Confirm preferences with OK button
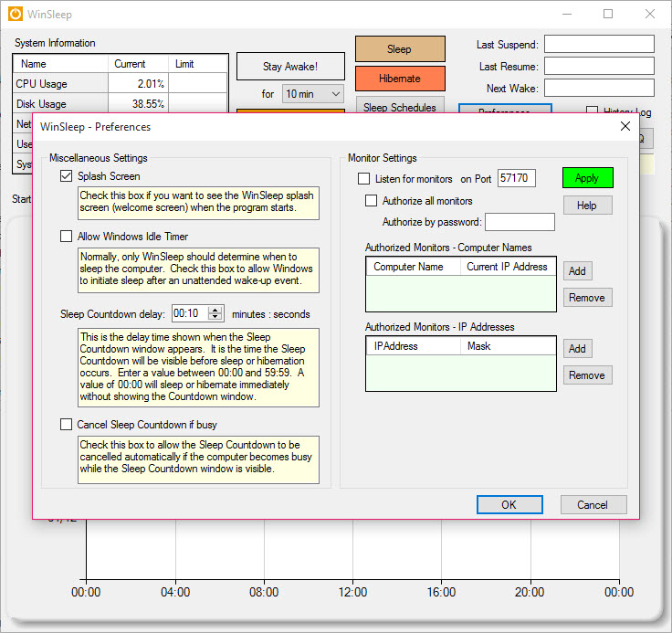Screen dimensions: 672x633 509,505
